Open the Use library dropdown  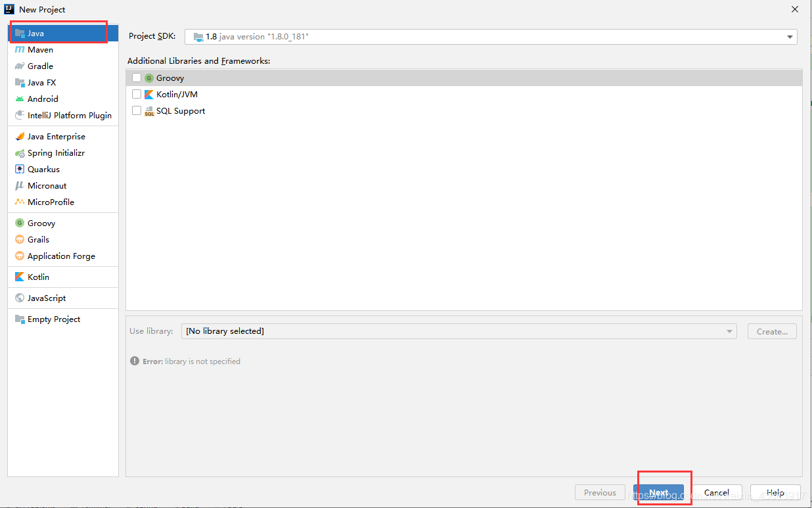[x=459, y=331]
